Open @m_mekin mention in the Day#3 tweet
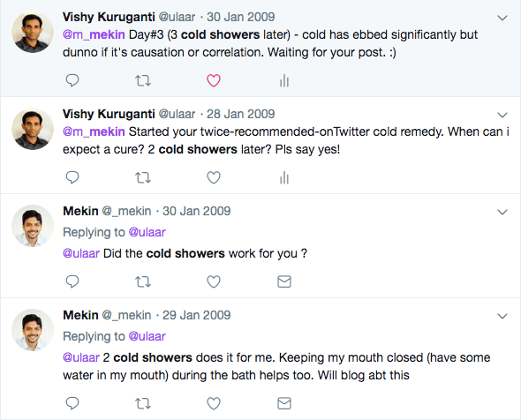 [x=94, y=34]
